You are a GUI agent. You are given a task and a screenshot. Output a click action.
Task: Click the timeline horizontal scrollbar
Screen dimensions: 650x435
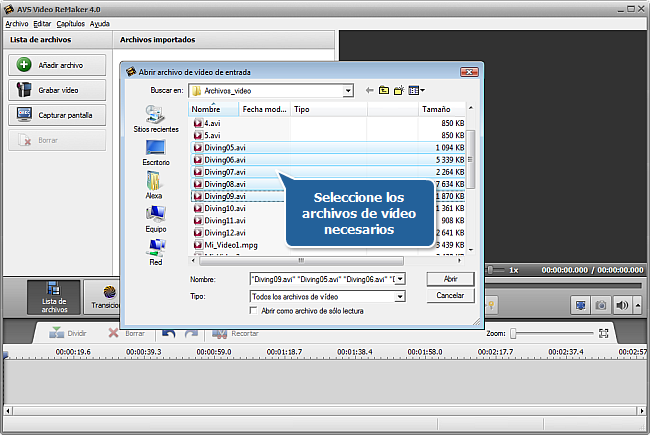click(325, 411)
